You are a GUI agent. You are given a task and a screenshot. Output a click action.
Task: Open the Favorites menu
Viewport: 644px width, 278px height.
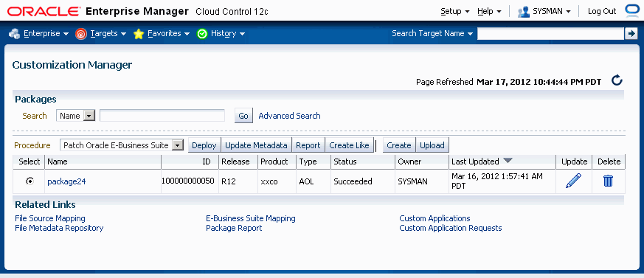168,34
